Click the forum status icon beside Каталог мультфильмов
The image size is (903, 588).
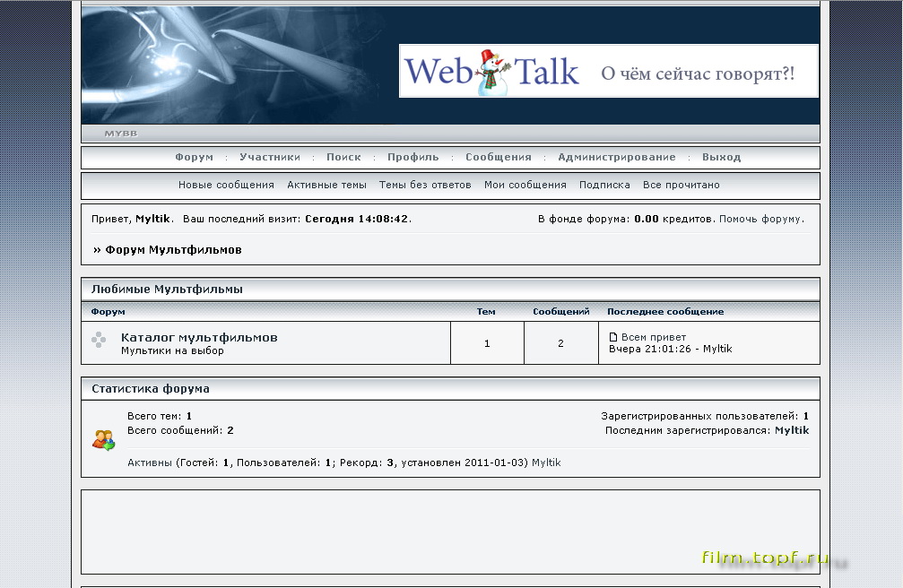coord(99,340)
